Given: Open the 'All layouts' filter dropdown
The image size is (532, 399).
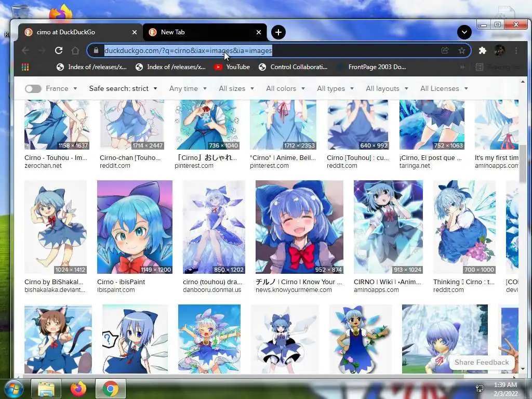Looking at the screenshot, I should pyautogui.click(x=387, y=88).
